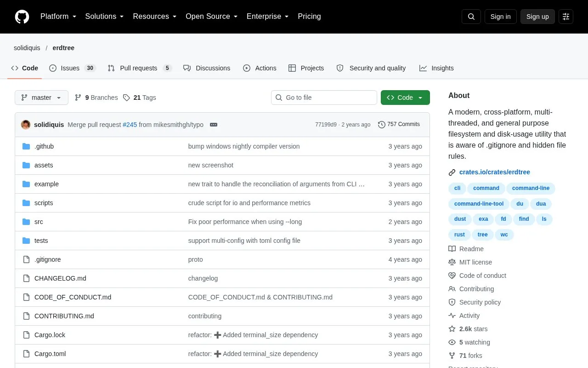588x368 pixels.
Task: Switch to the Insights tab
Action: point(436,68)
